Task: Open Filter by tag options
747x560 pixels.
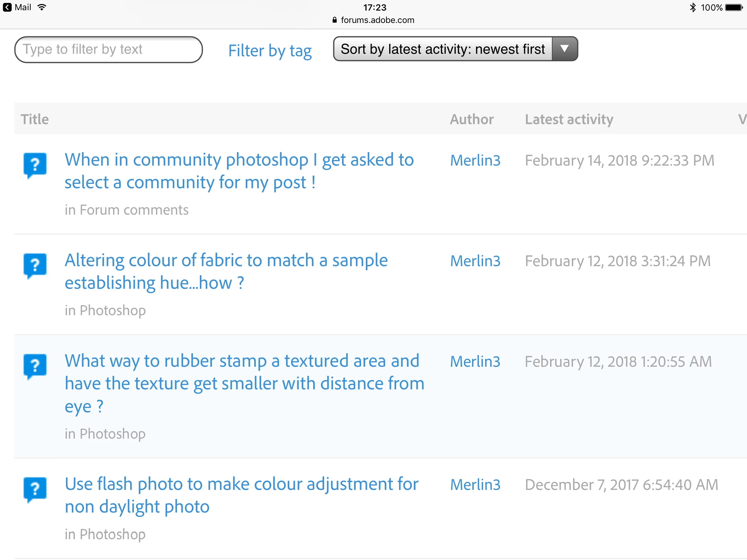Action: (270, 51)
